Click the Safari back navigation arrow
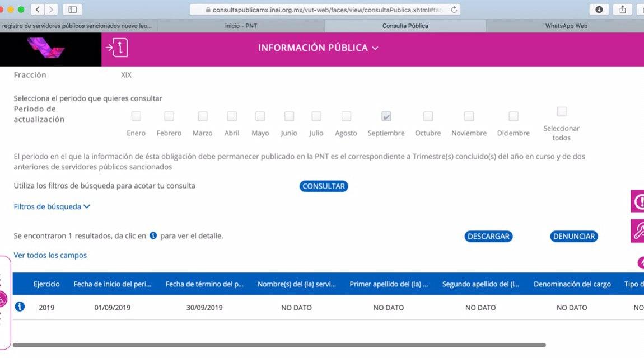The width and height of the screenshot is (644, 358). point(38,10)
